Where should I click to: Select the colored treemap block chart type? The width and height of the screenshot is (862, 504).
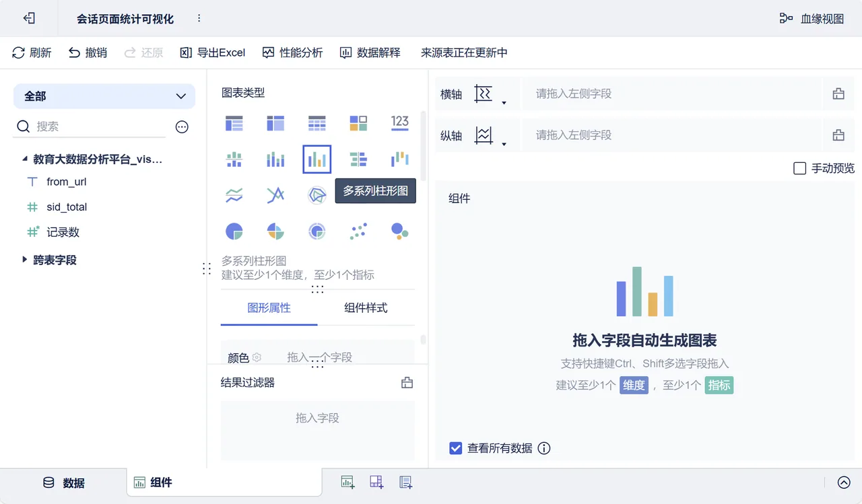coord(358,123)
